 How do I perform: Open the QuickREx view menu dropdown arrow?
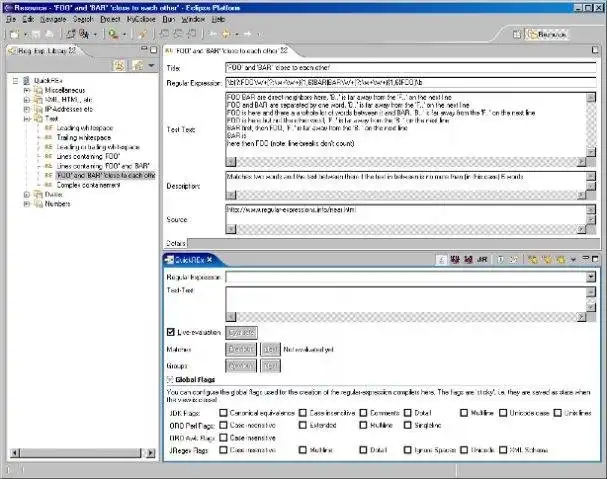point(573,259)
